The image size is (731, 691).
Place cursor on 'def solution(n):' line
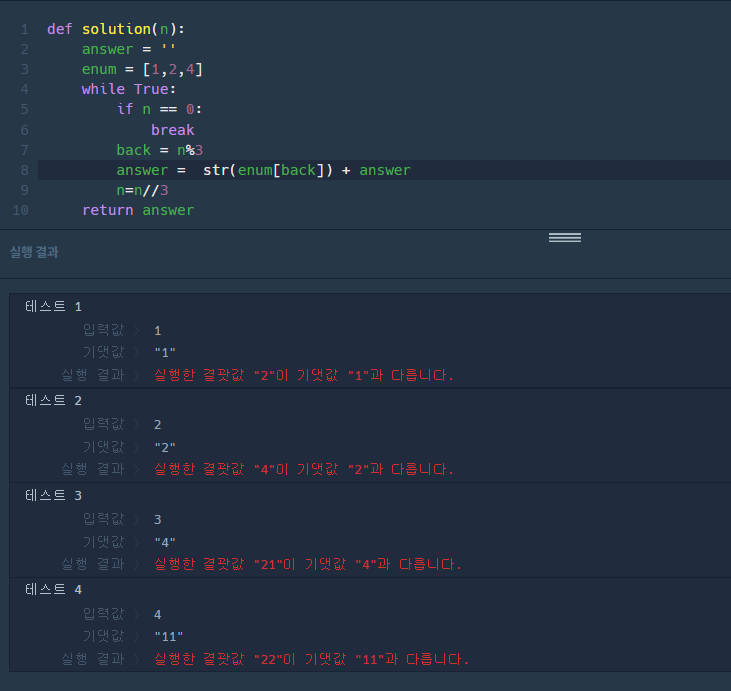(116, 29)
